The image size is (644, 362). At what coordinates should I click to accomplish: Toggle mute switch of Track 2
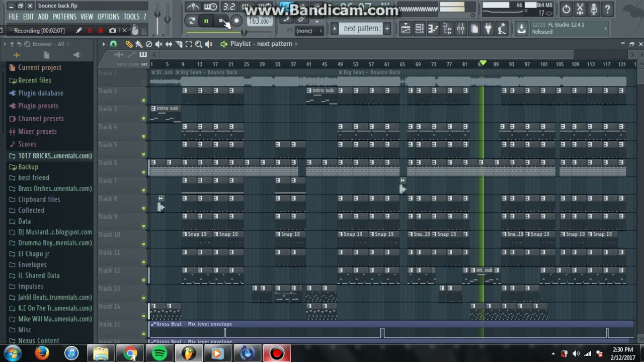144,101
